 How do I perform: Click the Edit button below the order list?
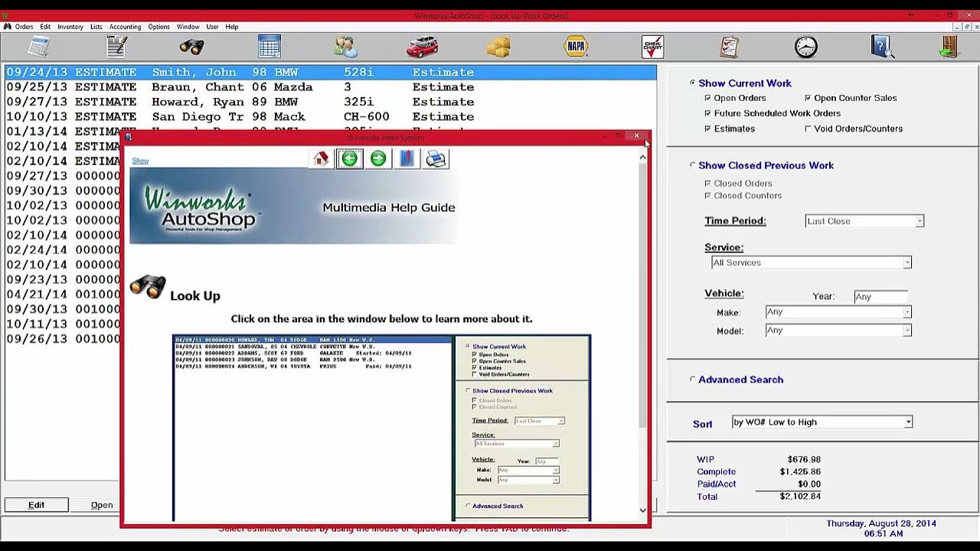coord(37,505)
